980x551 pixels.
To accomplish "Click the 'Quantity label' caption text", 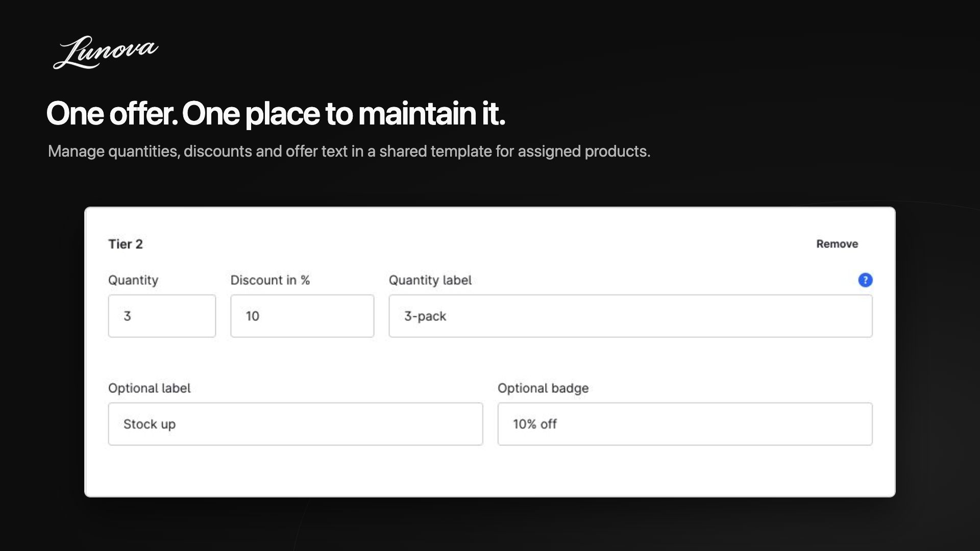I will [x=430, y=280].
